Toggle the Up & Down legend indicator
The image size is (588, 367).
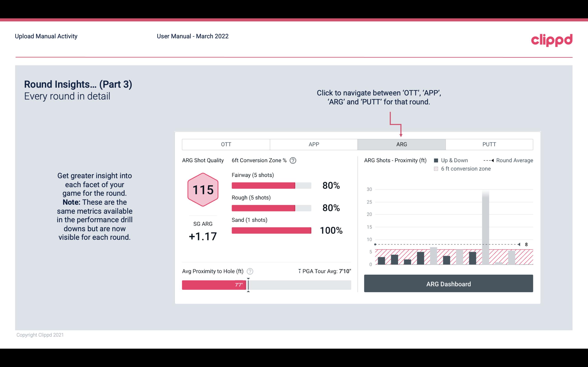[x=439, y=161]
